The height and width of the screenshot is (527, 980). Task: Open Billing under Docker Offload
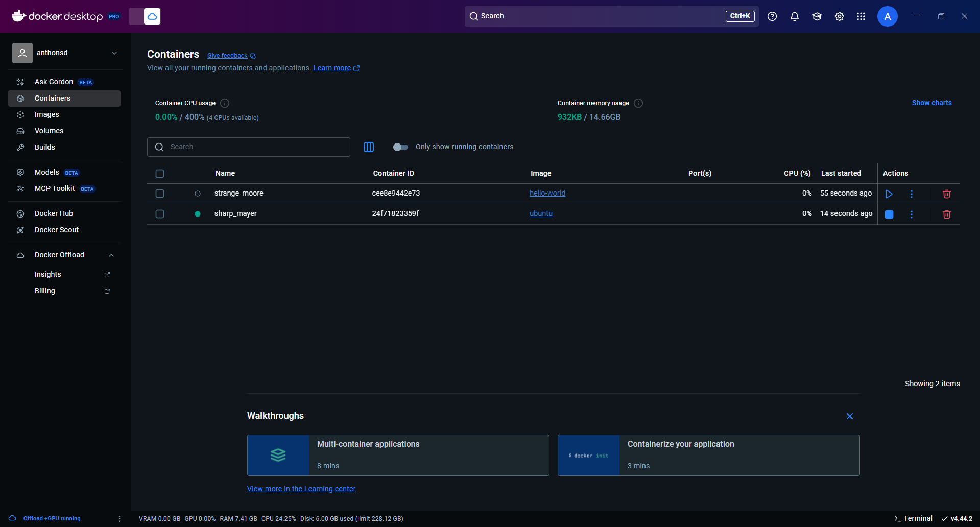coord(44,291)
